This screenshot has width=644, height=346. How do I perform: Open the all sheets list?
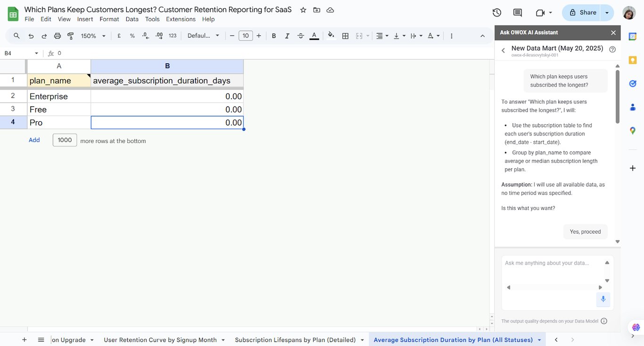pos(41,340)
